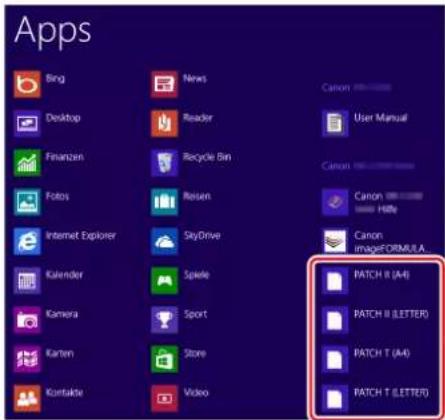Click the Store label text
Image resolution: width=445 pixels, height=420 pixels.
(x=195, y=353)
